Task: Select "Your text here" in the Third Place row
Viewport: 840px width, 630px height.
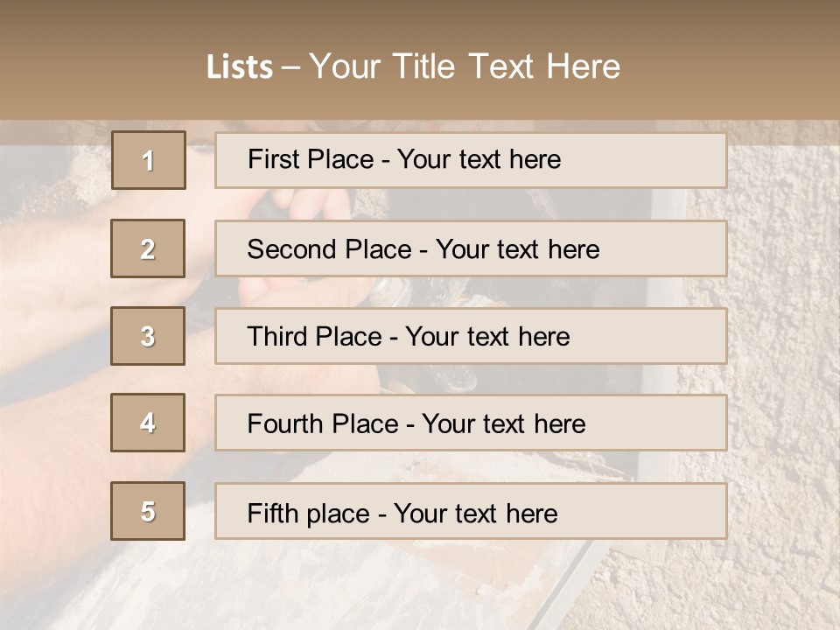Action: pyautogui.click(x=487, y=337)
